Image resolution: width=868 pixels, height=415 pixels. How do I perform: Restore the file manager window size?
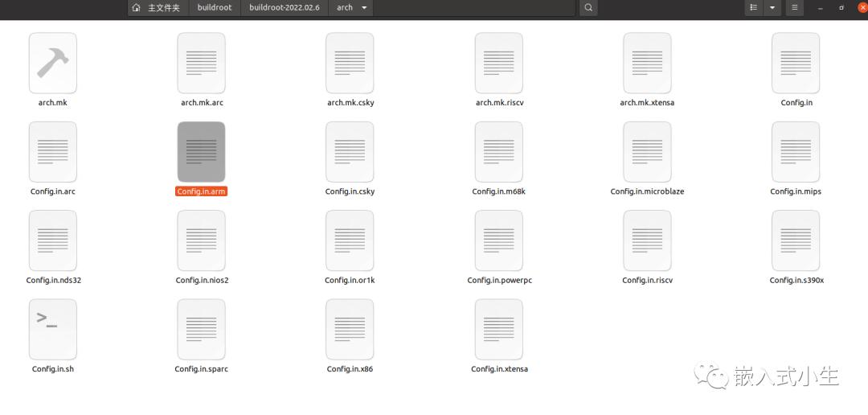pyautogui.click(x=841, y=8)
